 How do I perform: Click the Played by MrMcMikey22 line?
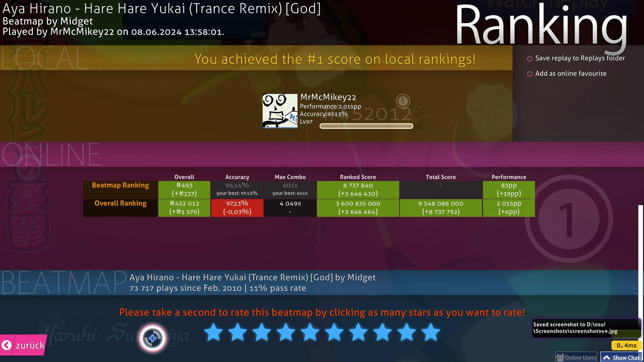(113, 32)
